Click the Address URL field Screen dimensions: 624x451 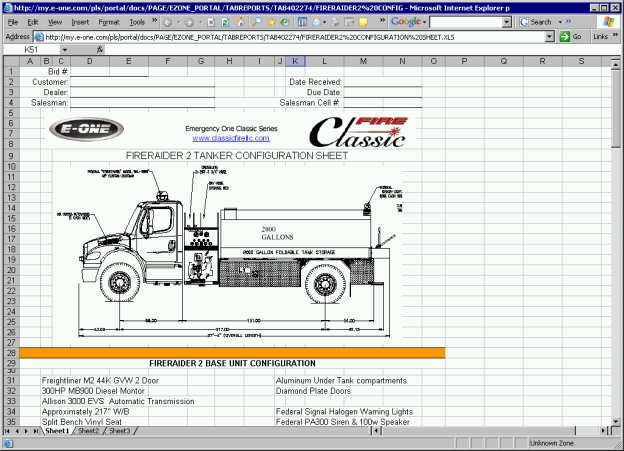pyautogui.click(x=294, y=37)
